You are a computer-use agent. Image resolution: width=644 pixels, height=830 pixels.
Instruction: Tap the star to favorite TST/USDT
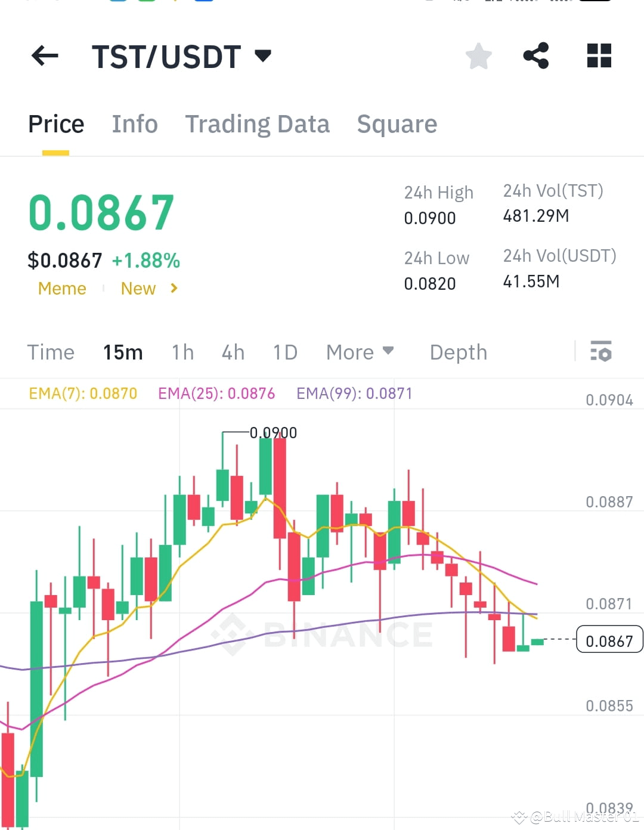click(x=478, y=56)
